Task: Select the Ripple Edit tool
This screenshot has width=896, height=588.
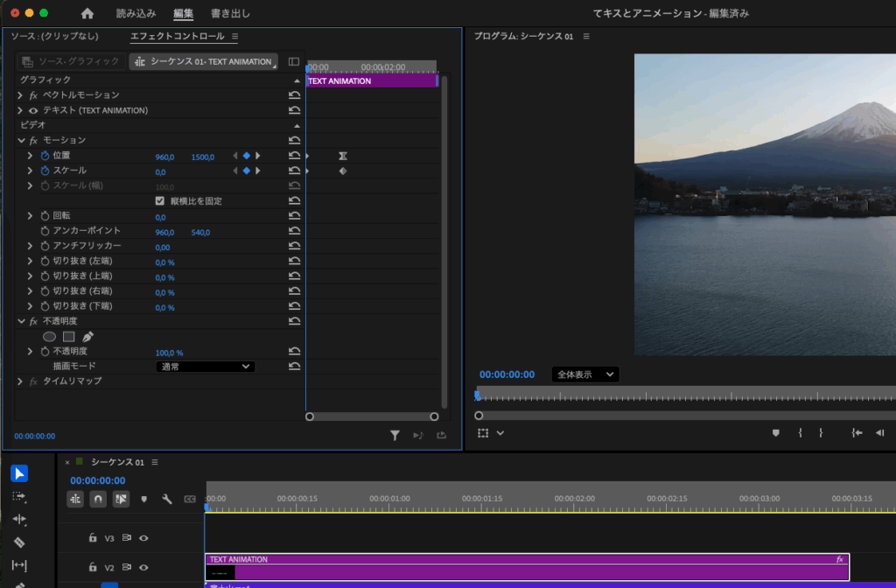Action: [x=19, y=519]
